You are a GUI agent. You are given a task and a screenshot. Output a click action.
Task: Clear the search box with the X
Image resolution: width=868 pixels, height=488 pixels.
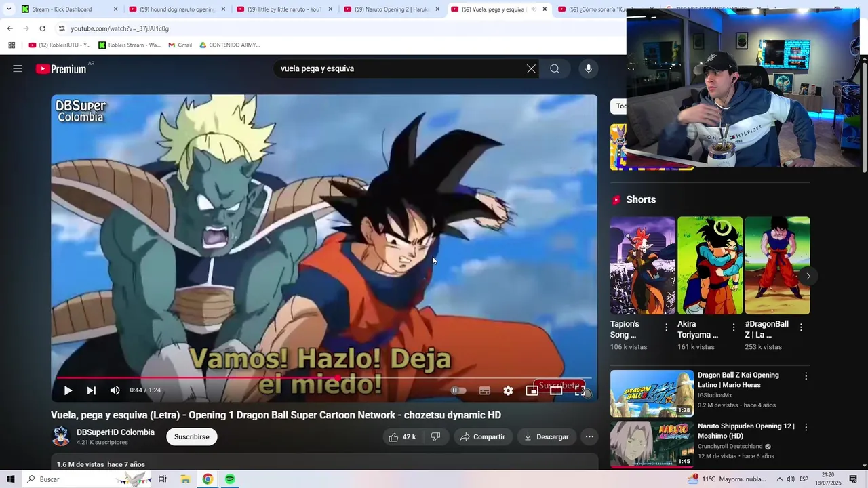pos(531,68)
